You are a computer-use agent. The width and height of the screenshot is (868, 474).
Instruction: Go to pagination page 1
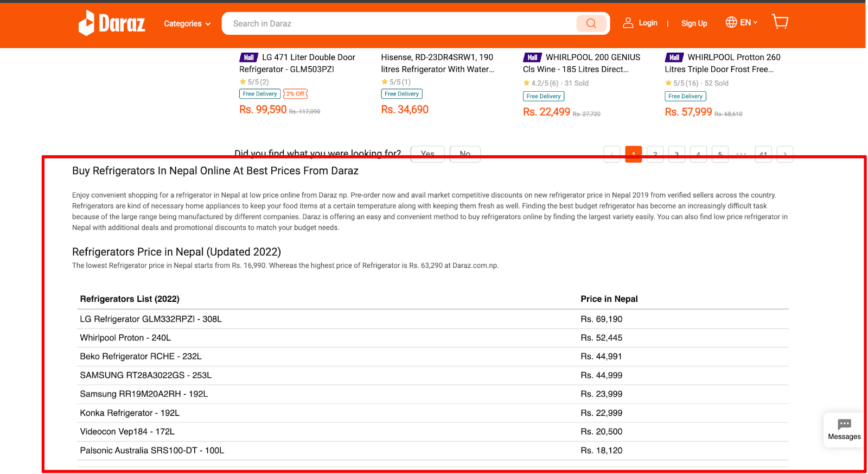634,154
